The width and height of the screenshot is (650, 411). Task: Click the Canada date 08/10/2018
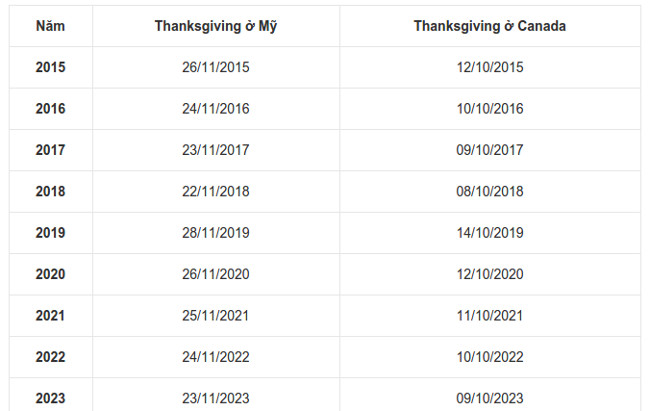coord(490,191)
